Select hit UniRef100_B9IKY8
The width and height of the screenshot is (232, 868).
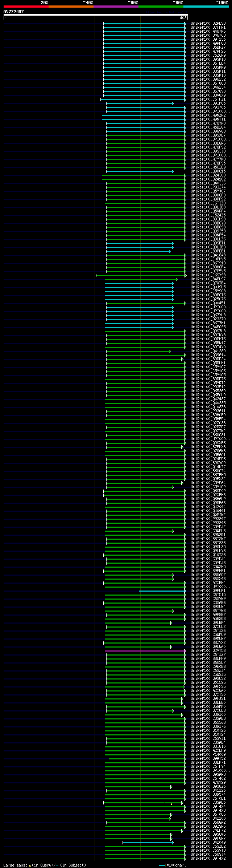[x=208, y=335]
